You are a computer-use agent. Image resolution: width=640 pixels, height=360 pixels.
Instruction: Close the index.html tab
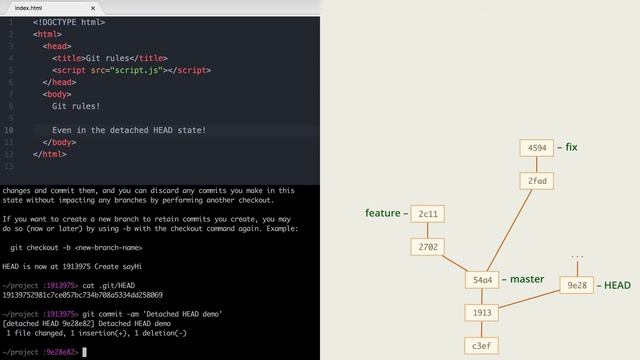(x=93, y=8)
